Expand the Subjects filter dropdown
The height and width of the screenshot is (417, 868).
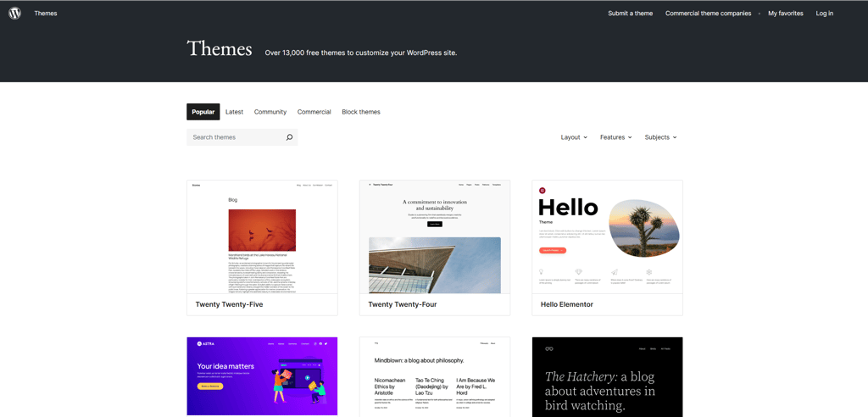click(x=660, y=137)
